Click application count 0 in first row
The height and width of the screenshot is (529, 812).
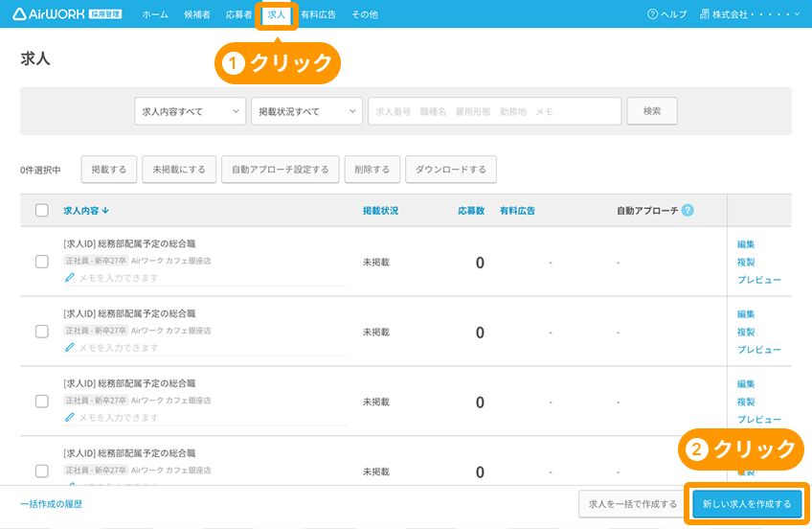tap(480, 263)
